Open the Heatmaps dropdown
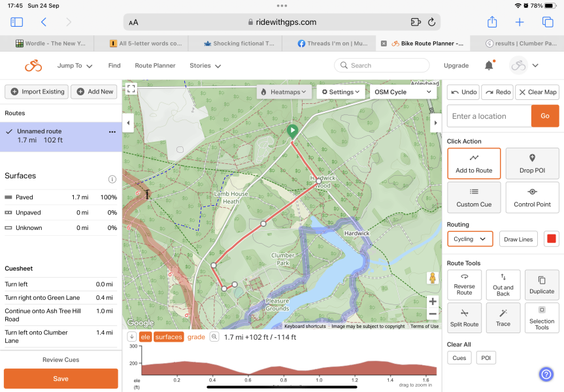Image resolution: width=564 pixels, height=392 pixels. coord(284,92)
